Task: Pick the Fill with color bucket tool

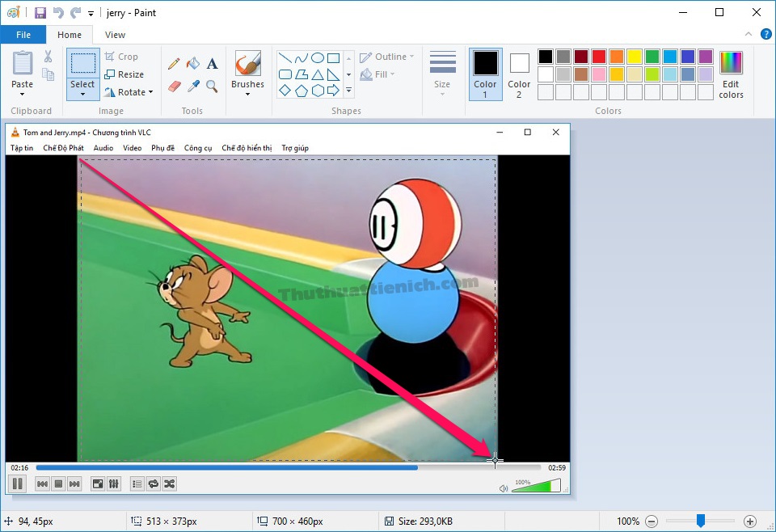Action: 192,64
